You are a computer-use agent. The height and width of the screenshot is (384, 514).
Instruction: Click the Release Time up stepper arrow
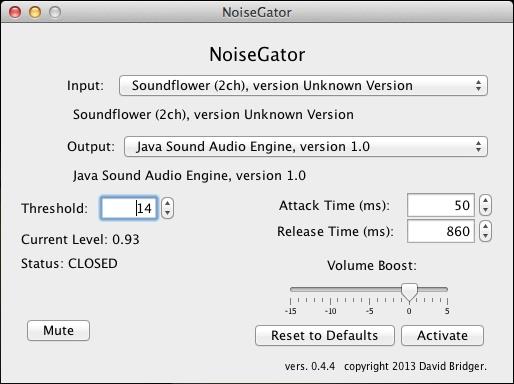pos(485,226)
